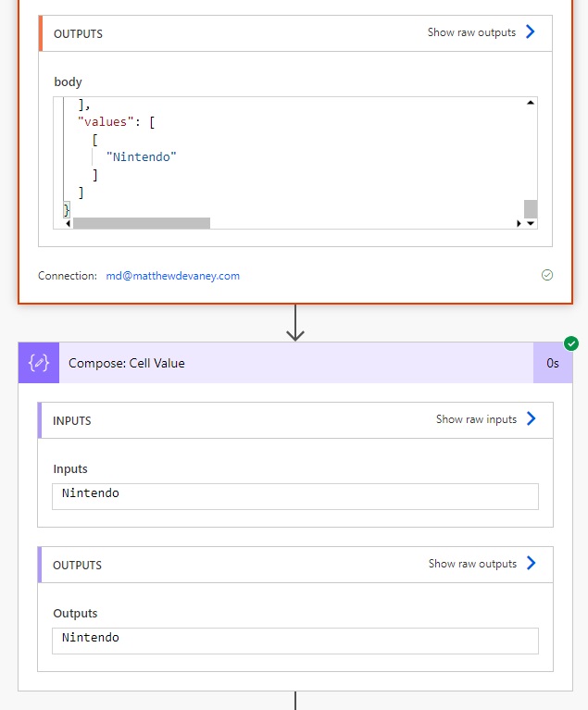Open md@matthewdevaney.com connection link
588x710 pixels.
click(x=172, y=276)
